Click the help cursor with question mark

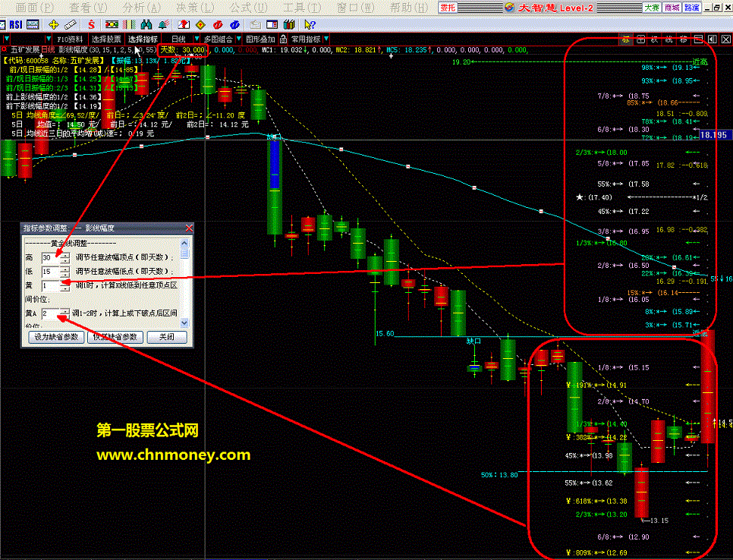tap(310, 24)
